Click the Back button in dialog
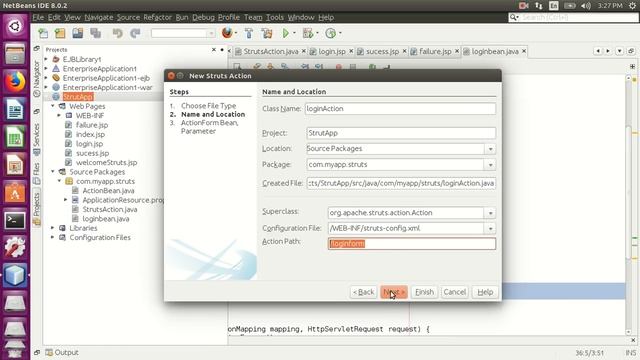640x360 pixels. pos(363,292)
